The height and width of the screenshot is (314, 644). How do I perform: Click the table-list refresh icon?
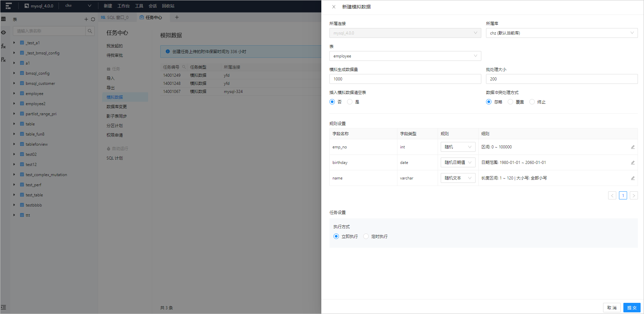[93, 19]
